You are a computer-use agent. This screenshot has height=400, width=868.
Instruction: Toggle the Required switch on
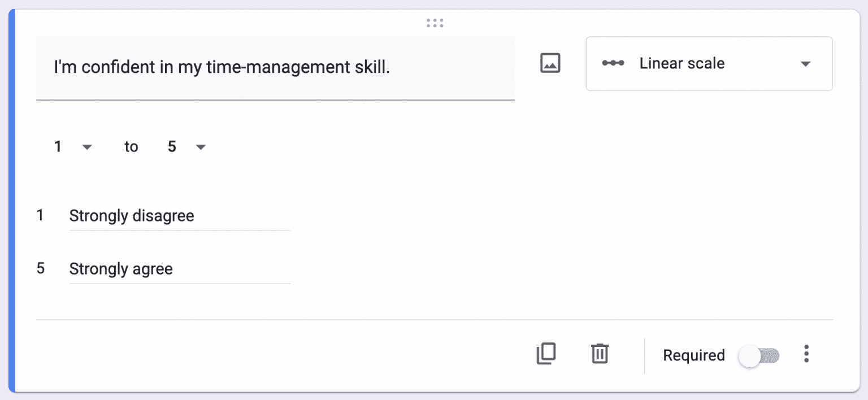[x=759, y=355]
